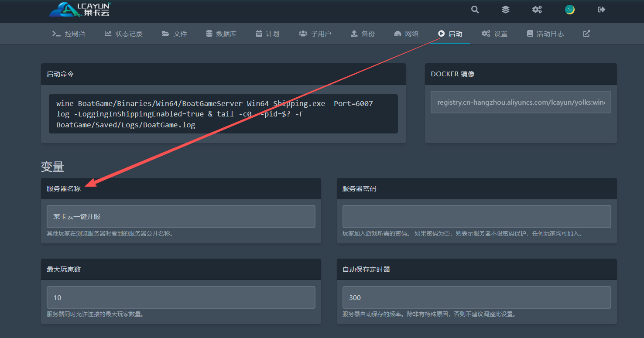644x338 pixels.
Task: Click the sign out icon
Action: 601,10
